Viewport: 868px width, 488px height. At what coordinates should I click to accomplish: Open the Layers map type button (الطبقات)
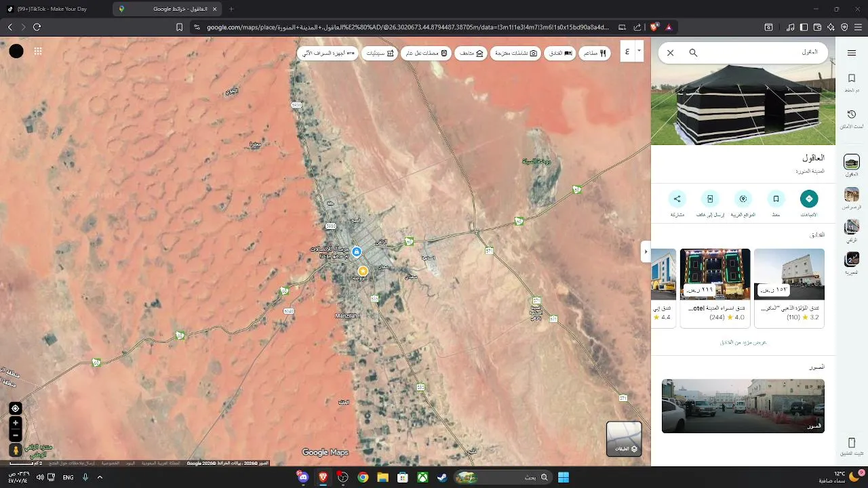tap(624, 438)
